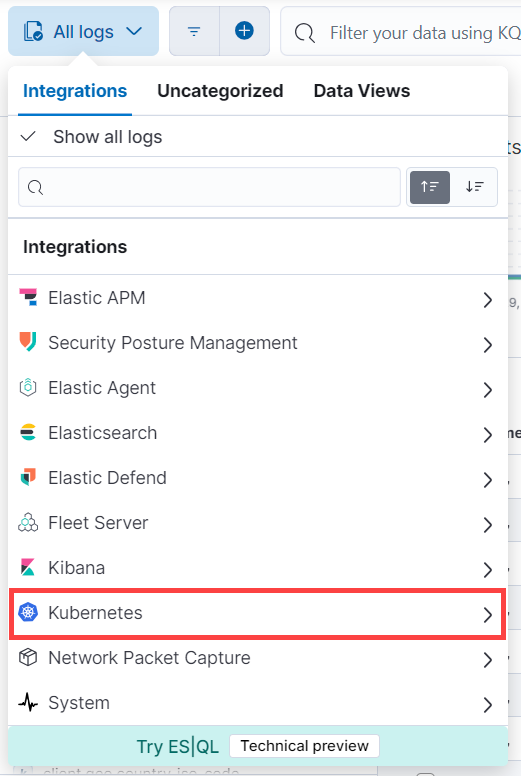Click the Elastic Agent icon

click(28, 387)
